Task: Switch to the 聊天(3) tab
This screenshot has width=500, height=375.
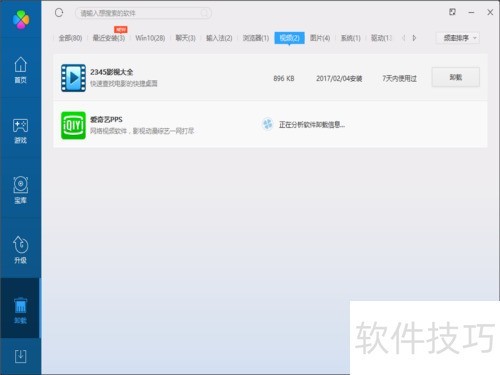Action: [185, 38]
